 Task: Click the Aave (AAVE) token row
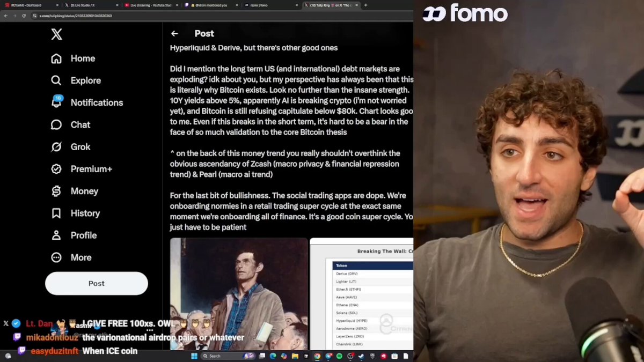373,297
